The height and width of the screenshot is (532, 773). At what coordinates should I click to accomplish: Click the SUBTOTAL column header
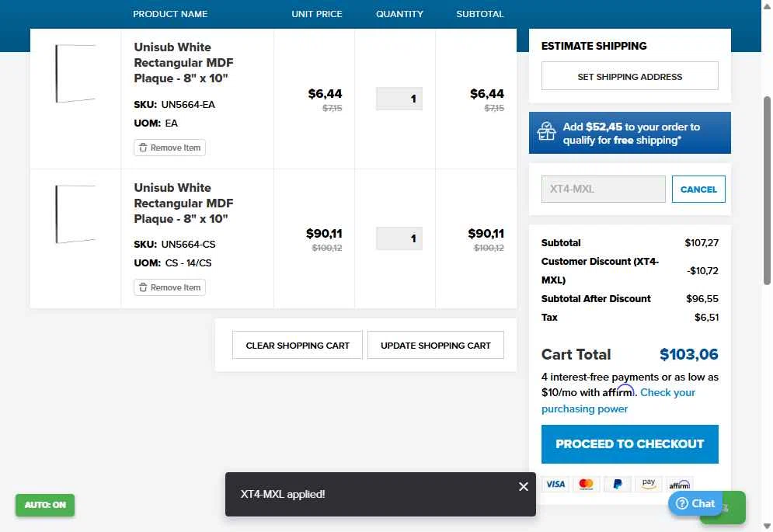pyautogui.click(x=479, y=14)
